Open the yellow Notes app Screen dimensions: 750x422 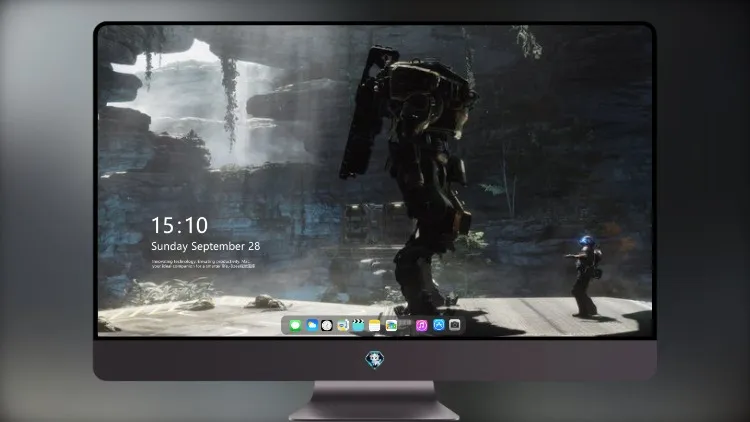click(375, 325)
